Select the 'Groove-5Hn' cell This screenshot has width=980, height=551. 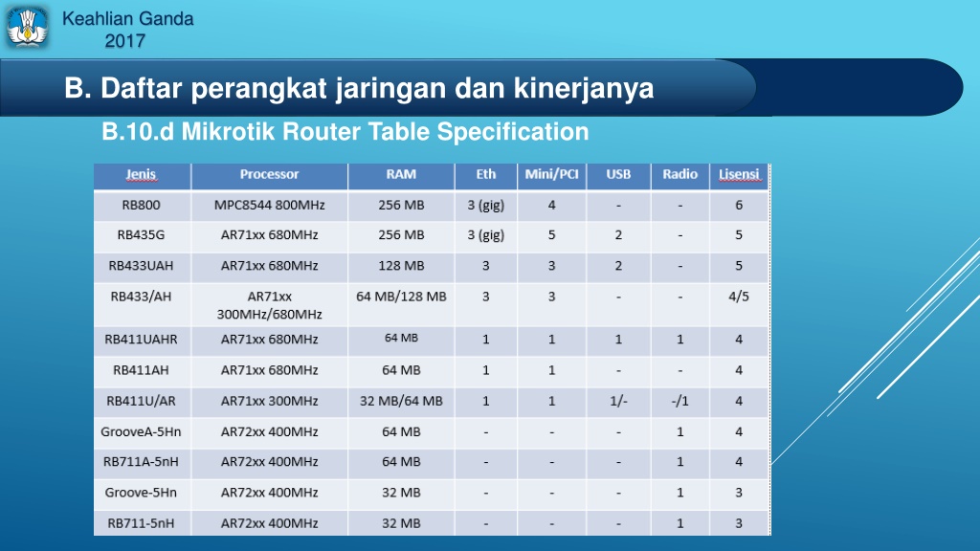coord(142,493)
